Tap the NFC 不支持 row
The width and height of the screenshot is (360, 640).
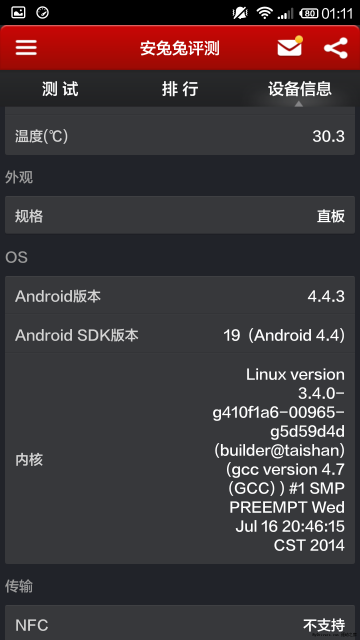180,622
